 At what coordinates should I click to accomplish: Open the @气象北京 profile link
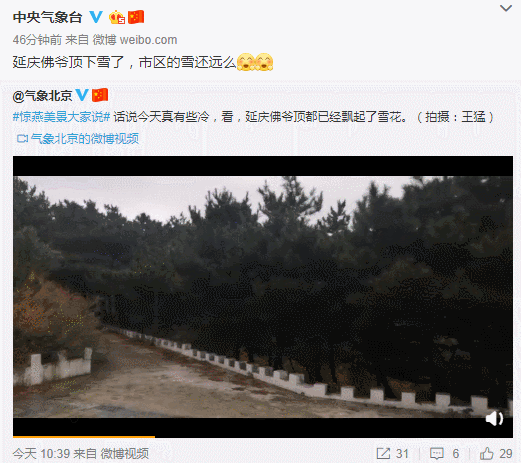click(42, 96)
